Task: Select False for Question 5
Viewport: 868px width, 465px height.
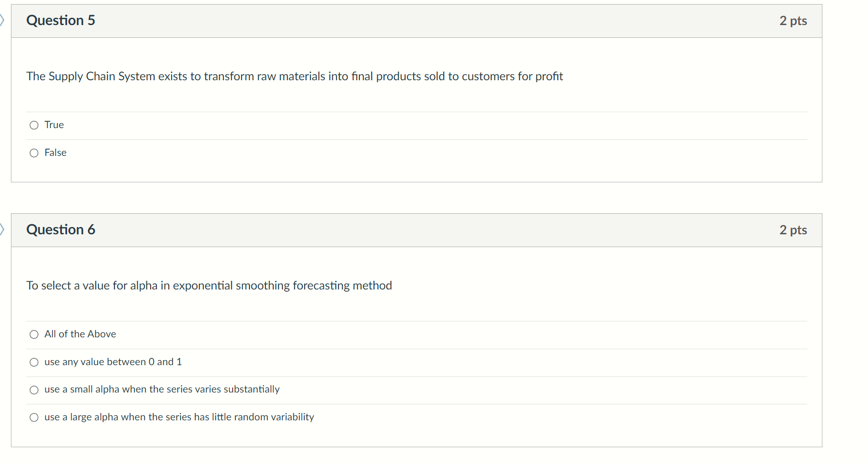Action: tap(34, 153)
